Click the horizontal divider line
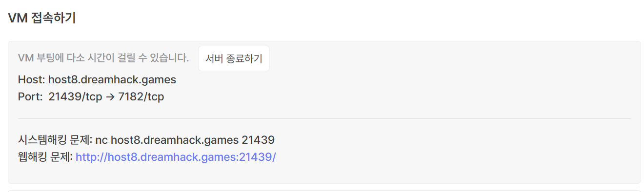Viewport: 644px width, 192px height. click(324, 118)
